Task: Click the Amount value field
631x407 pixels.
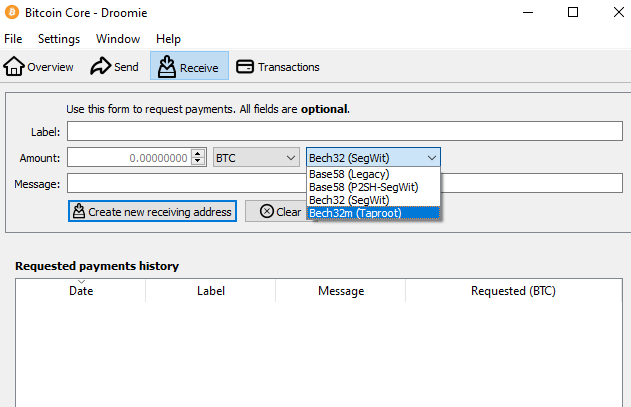Action: pyautogui.click(x=130, y=157)
